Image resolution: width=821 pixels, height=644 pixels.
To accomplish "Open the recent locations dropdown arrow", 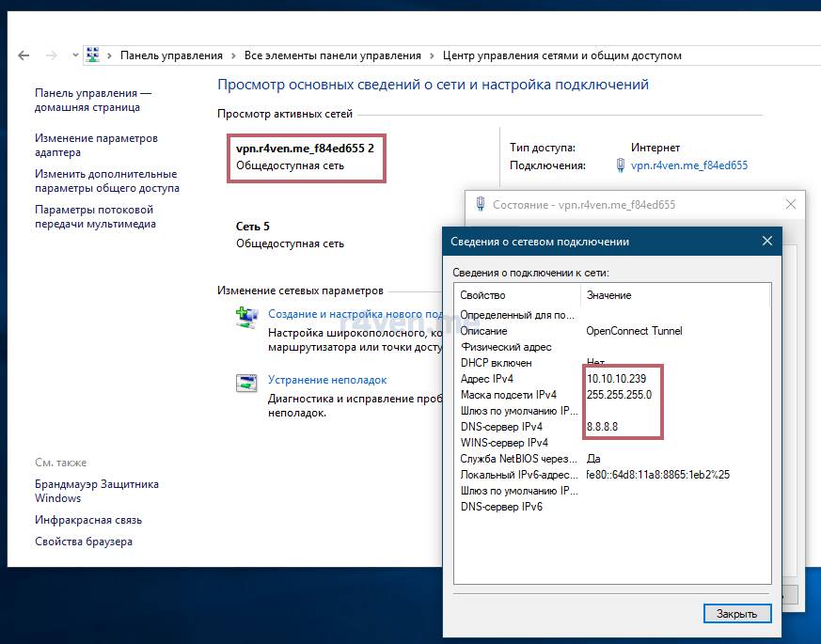I will click(75, 55).
